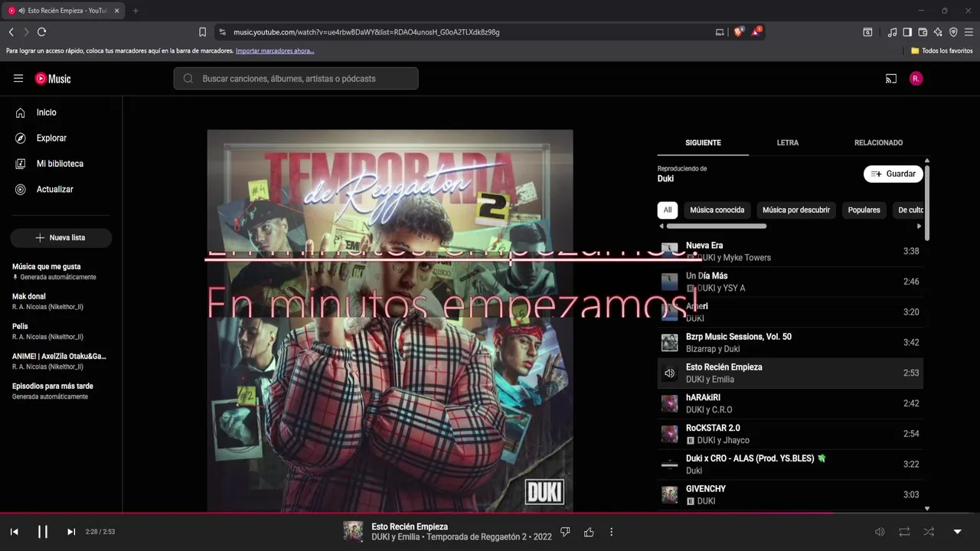Open Todos los favoritos folder
Image resolution: width=980 pixels, height=551 pixels.
click(942, 51)
